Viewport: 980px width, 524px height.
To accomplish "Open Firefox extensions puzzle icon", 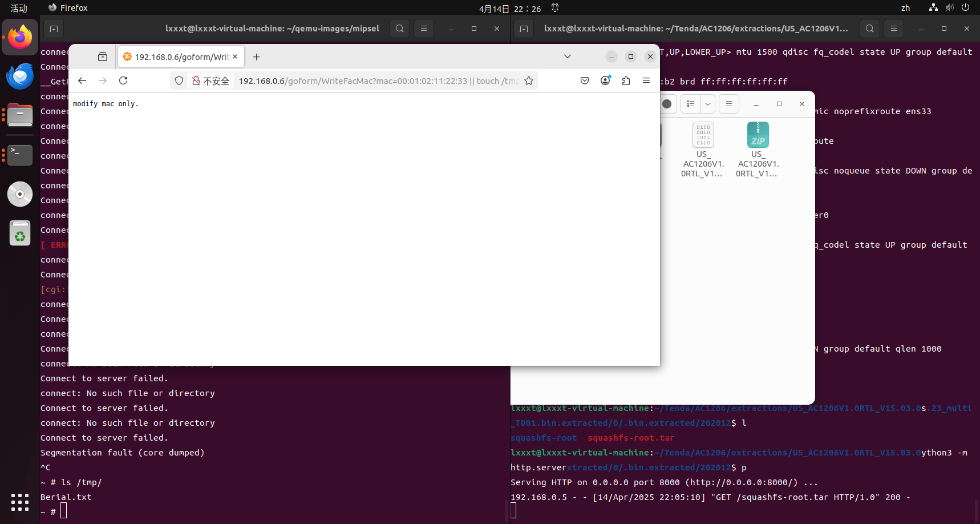I will 626,81.
